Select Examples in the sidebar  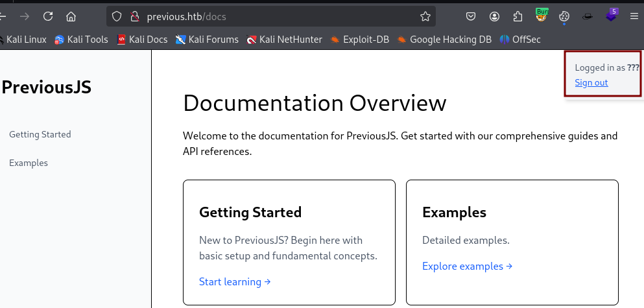29,163
